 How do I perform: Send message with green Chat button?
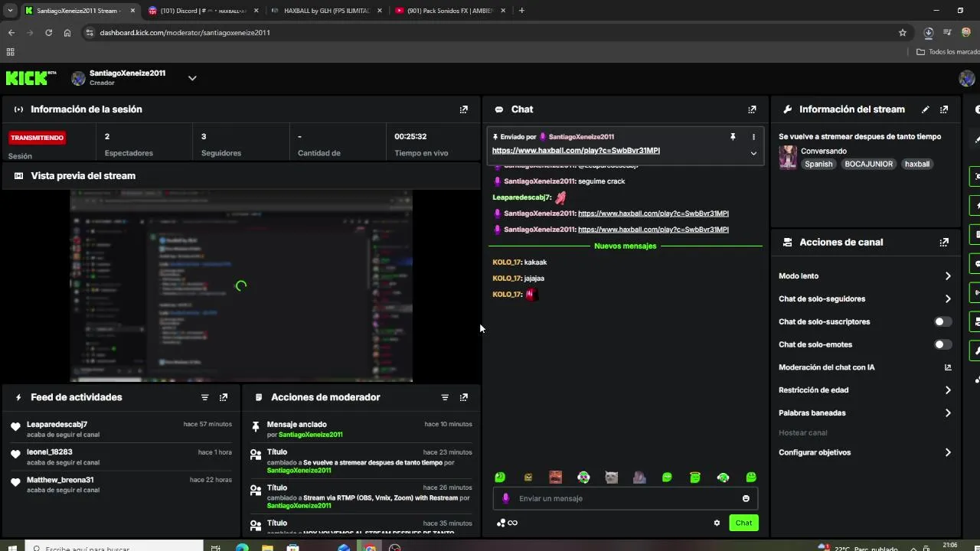743,523
